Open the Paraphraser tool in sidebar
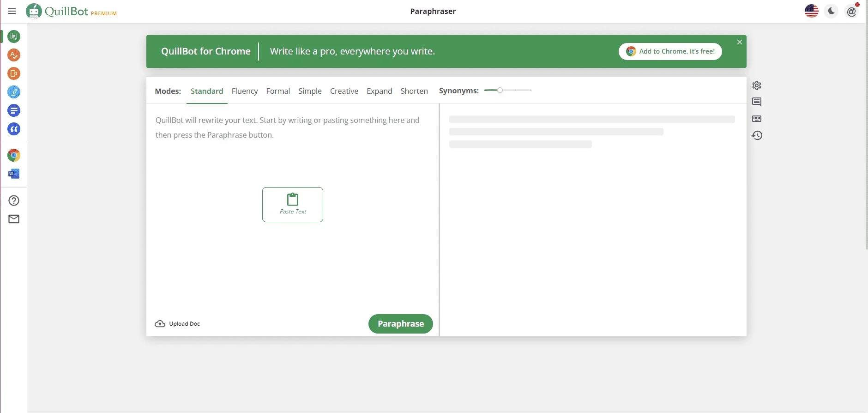This screenshot has height=413, width=868. 14,36
